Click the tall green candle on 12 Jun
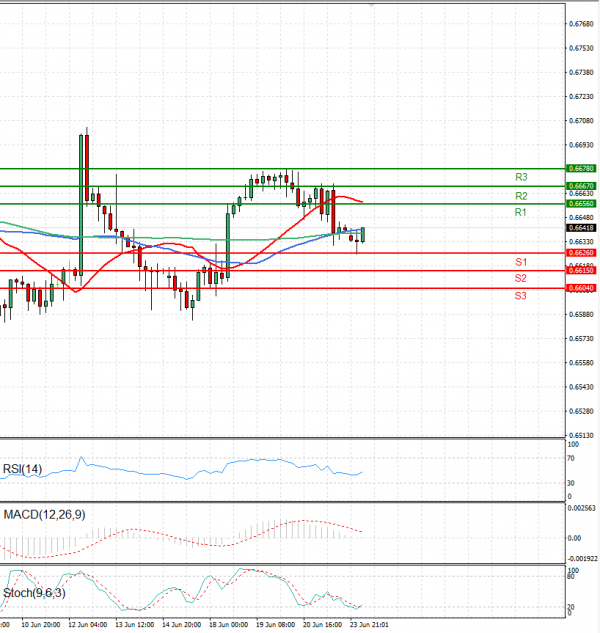Viewport: 600px width, 633px height. (x=81, y=205)
